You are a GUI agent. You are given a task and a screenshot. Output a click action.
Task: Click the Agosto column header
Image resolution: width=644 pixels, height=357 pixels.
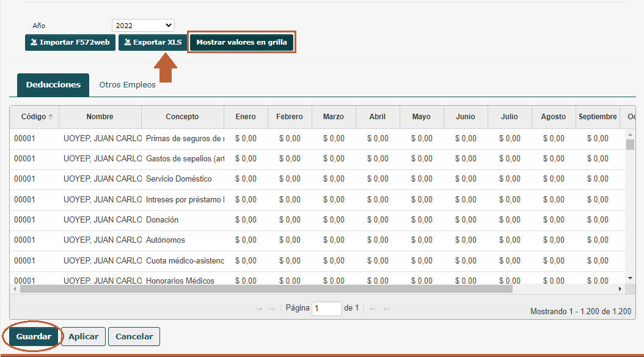(553, 117)
